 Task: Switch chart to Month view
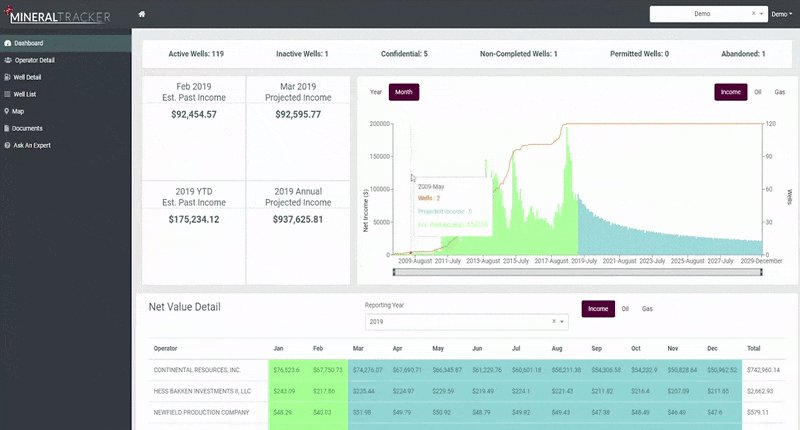pyautogui.click(x=404, y=92)
